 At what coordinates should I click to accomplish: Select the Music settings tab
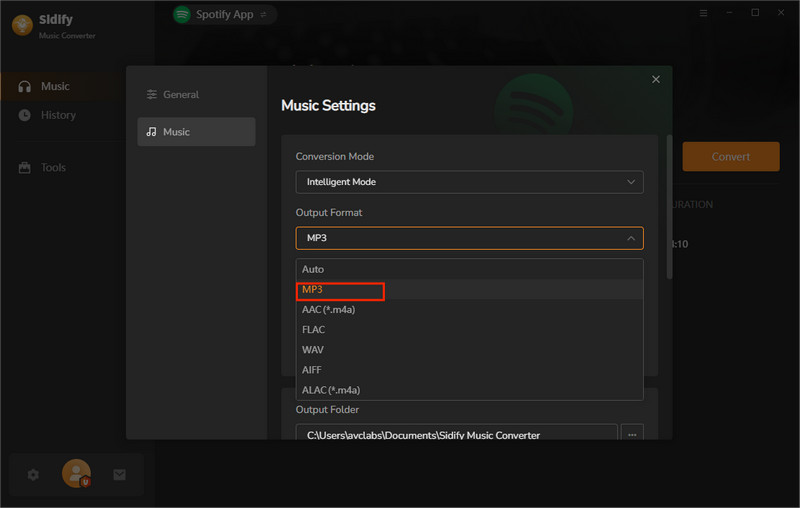coord(196,132)
